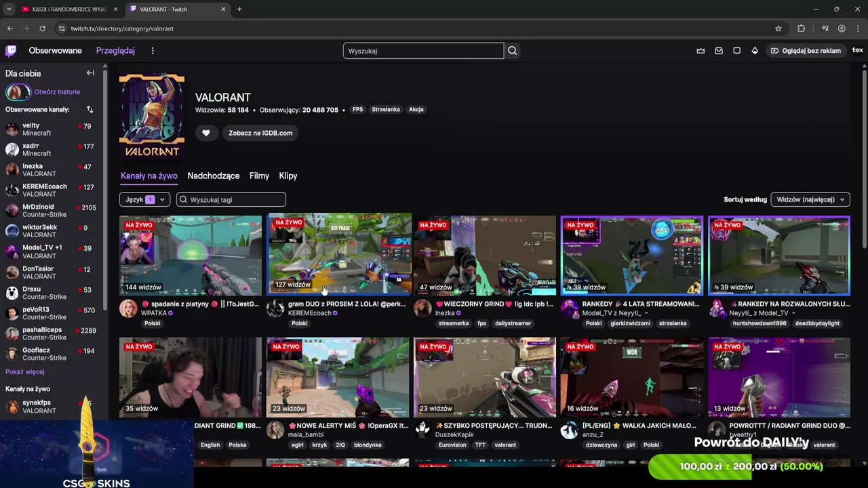Open the Przeglądaj nav item
The width and height of the screenshot is (868, 488).
tap(115, 51)
